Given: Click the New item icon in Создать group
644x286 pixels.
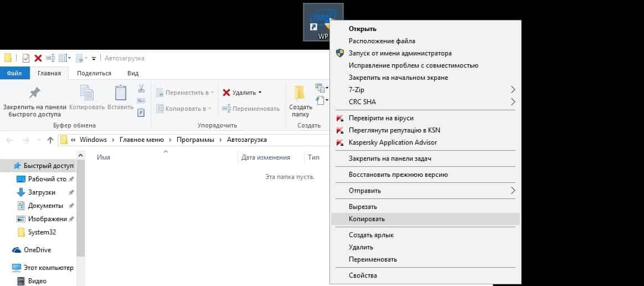Looking at the screenshot, I should tap(320, 88).
